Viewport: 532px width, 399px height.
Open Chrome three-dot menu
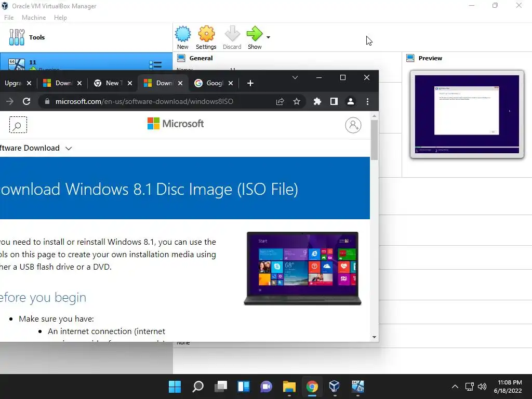click(367, 101)
